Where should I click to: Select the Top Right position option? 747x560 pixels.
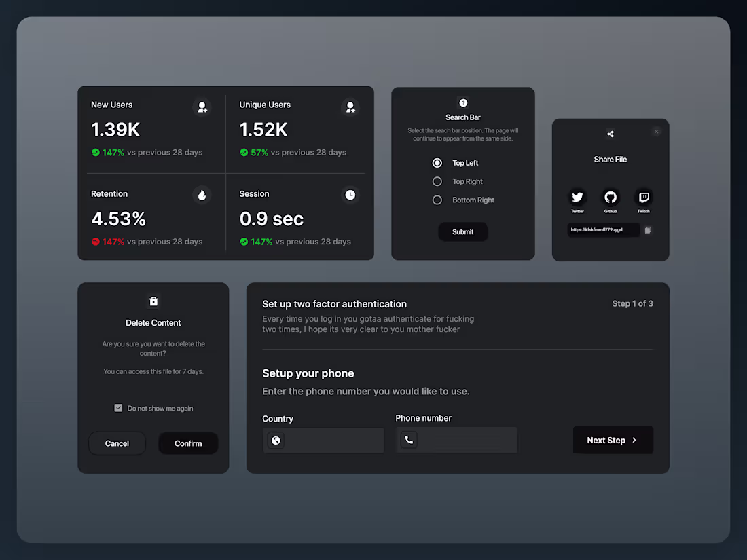pyautogui.click(x=437, y=181)
